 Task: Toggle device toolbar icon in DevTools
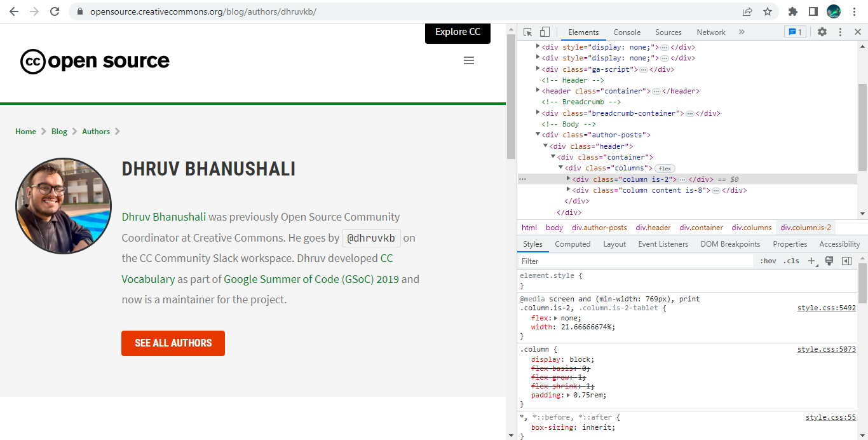(545, 32)
